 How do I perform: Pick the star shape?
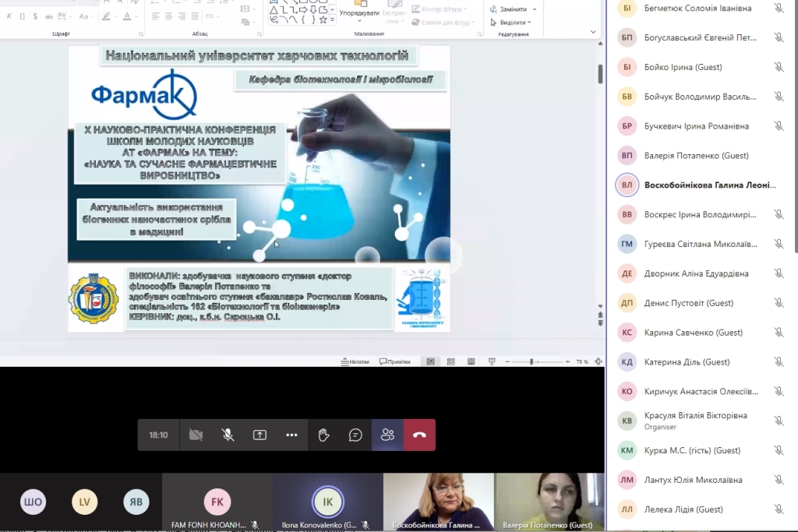click(x=323, y=19)
